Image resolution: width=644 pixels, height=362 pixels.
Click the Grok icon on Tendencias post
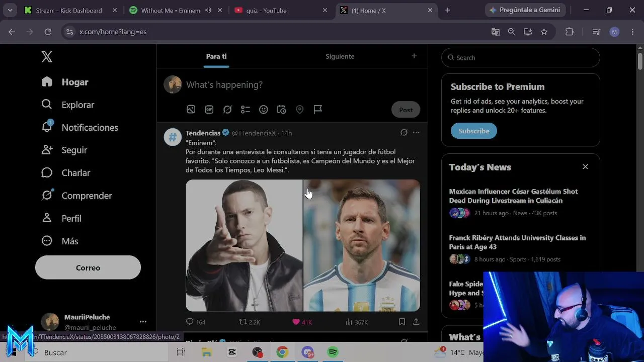coord(404,133)
